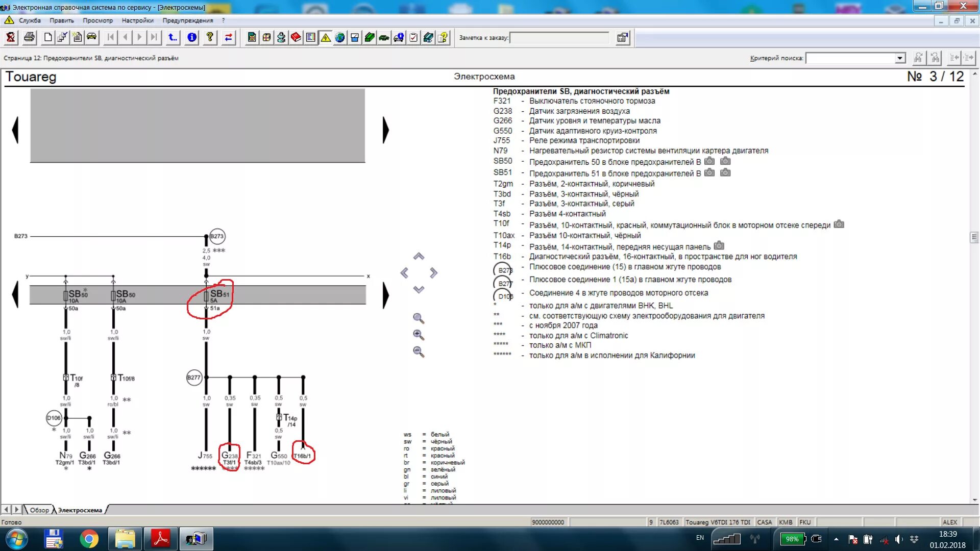
Task: Click the search criterion text field
Action: click(850, 58)
